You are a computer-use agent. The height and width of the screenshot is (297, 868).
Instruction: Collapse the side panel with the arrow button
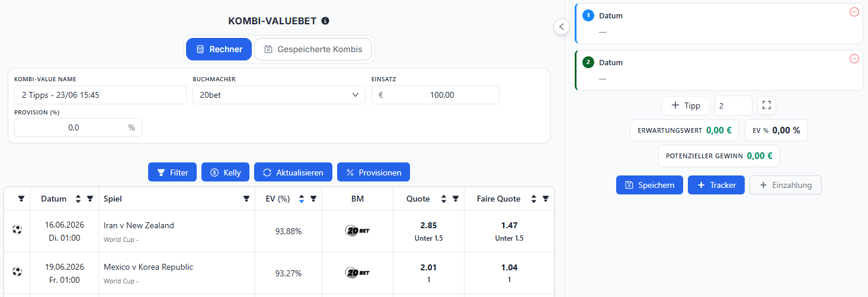point(562,27)
